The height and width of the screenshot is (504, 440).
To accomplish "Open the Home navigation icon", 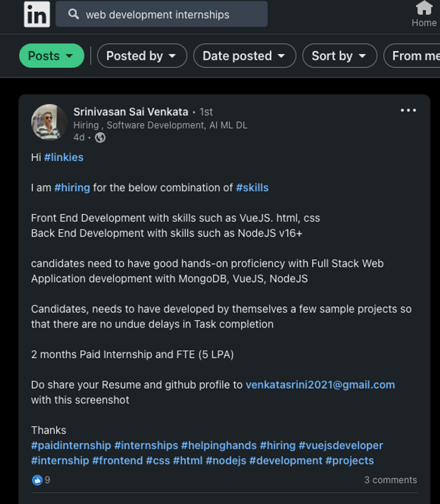I will [x=424, y=8].
